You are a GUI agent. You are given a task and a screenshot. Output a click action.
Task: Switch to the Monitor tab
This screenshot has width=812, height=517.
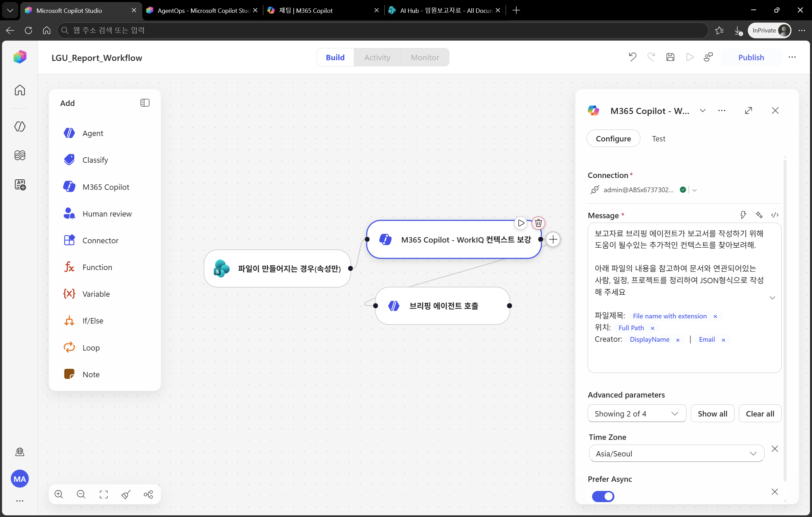pos(425,57)
